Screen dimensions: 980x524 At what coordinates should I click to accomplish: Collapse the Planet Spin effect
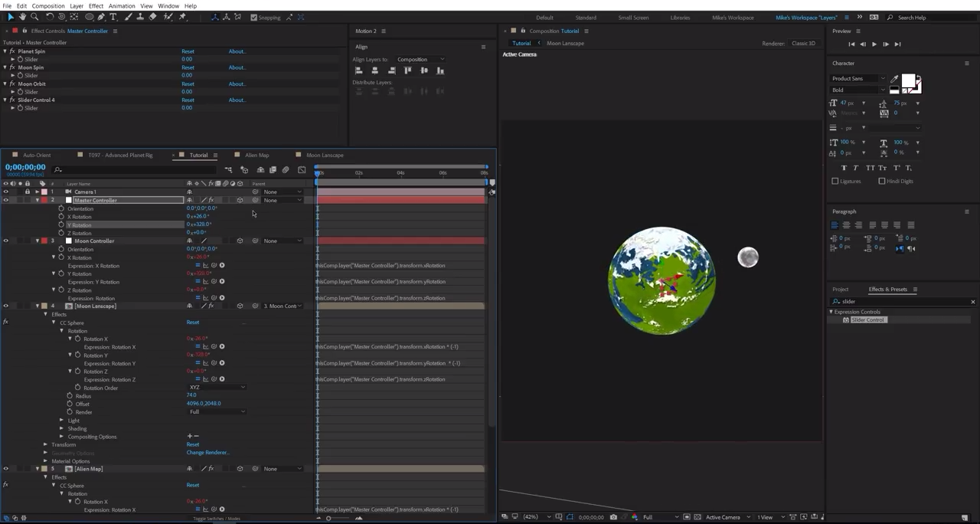pyautogui.click(x=5, y=51)
